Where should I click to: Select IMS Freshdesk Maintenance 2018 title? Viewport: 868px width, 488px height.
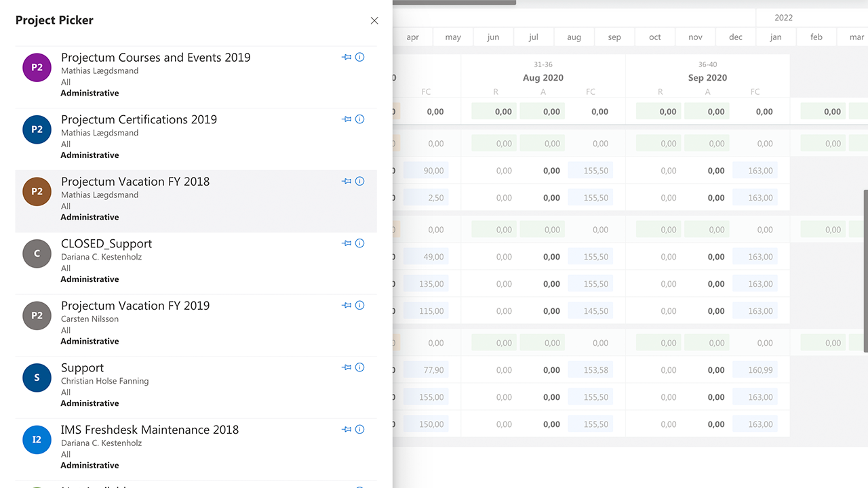click(150, 430)
